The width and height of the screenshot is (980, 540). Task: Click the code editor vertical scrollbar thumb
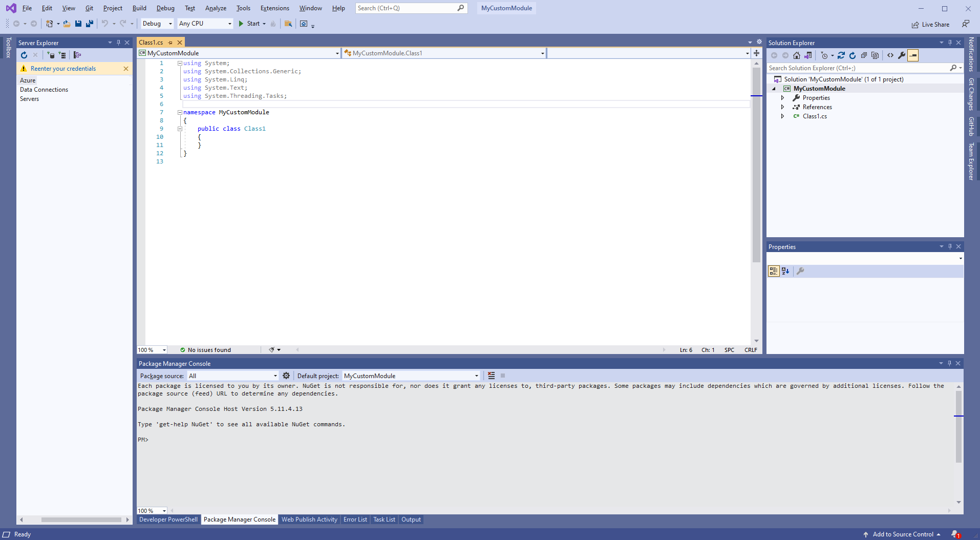pos(756,164)
